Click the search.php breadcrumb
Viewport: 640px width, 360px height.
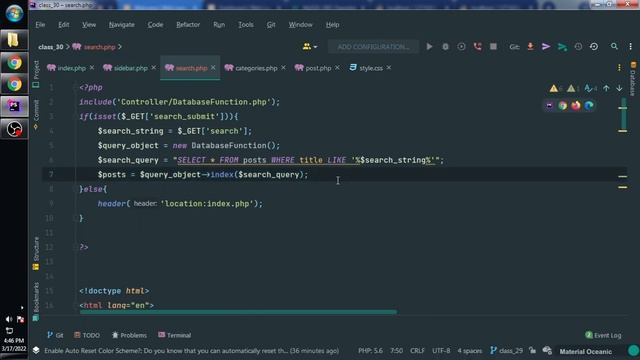tap(94, 47)
